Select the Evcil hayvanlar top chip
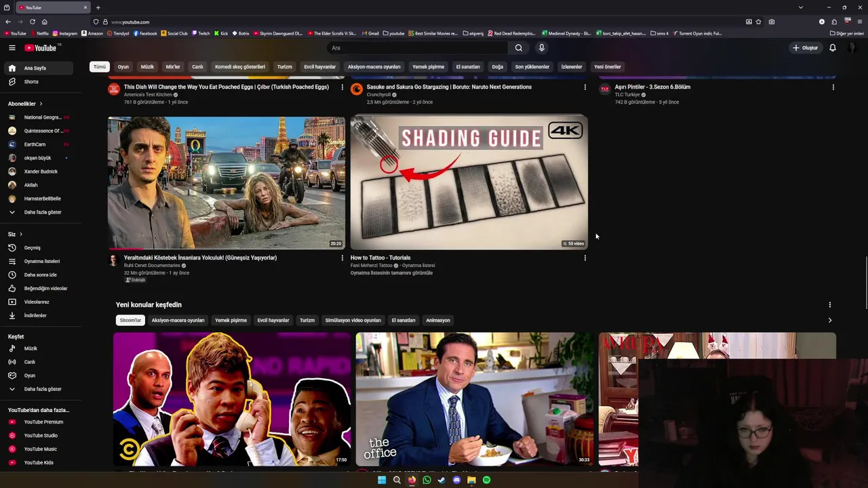Viewport: 868px width, 488px height. coord(320,66)
